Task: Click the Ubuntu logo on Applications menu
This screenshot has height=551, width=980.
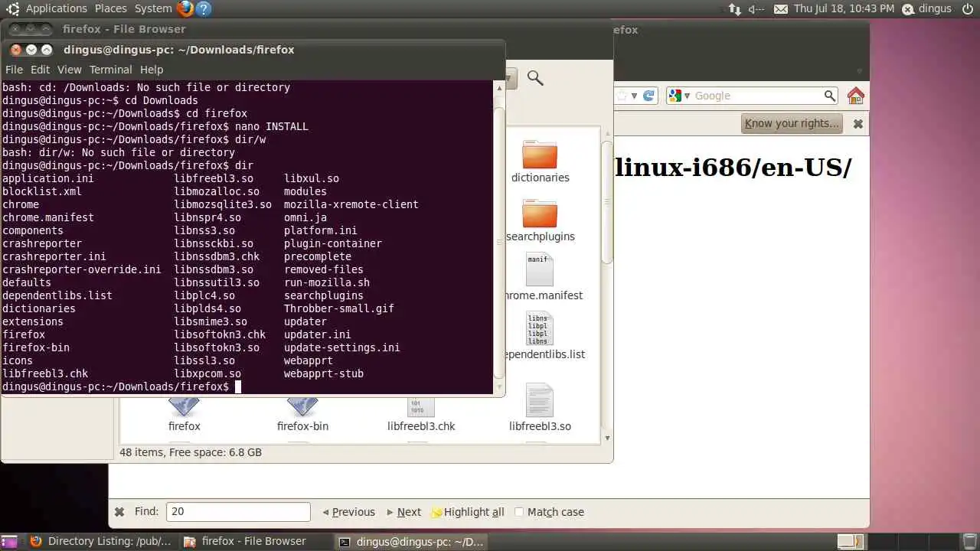Action: coord(13,9)
